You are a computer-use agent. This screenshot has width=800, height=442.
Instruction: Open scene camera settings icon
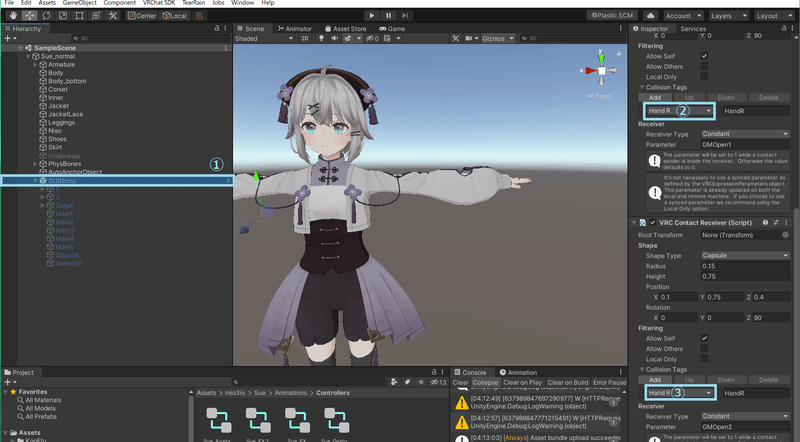[469, 38]
